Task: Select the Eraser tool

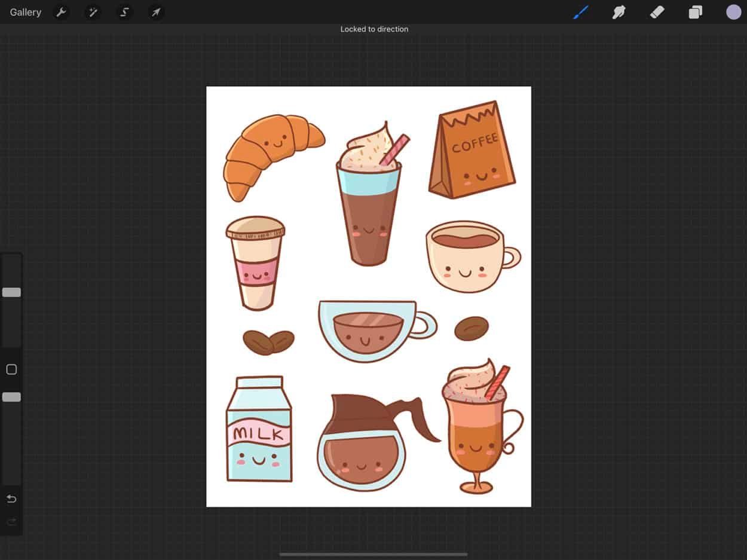Action: click(657, 12)
